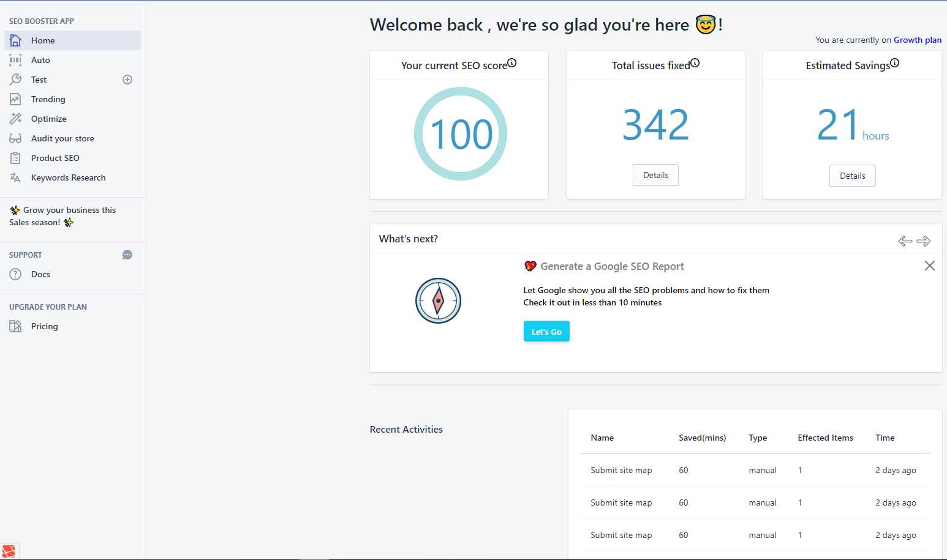This screenshot has width=947, height=560.
Task: Click info icon next to Total issues fixed
Action: (x=695, y=62)
